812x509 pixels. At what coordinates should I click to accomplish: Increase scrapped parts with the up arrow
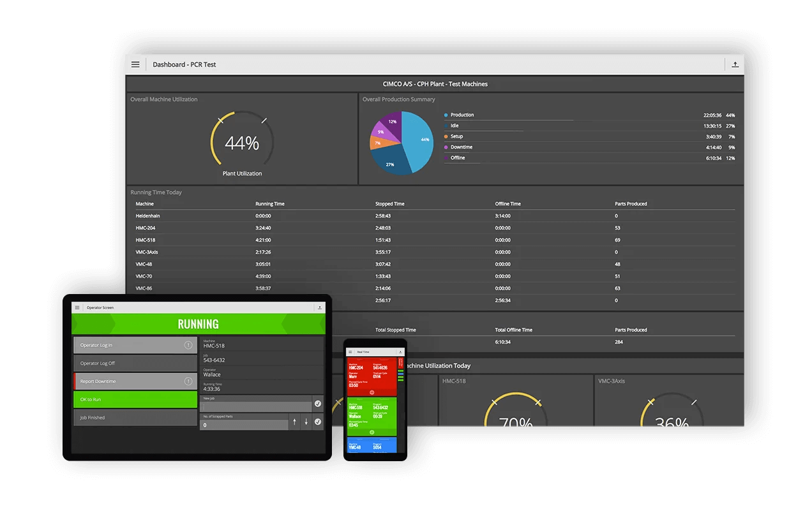[294, 422]
